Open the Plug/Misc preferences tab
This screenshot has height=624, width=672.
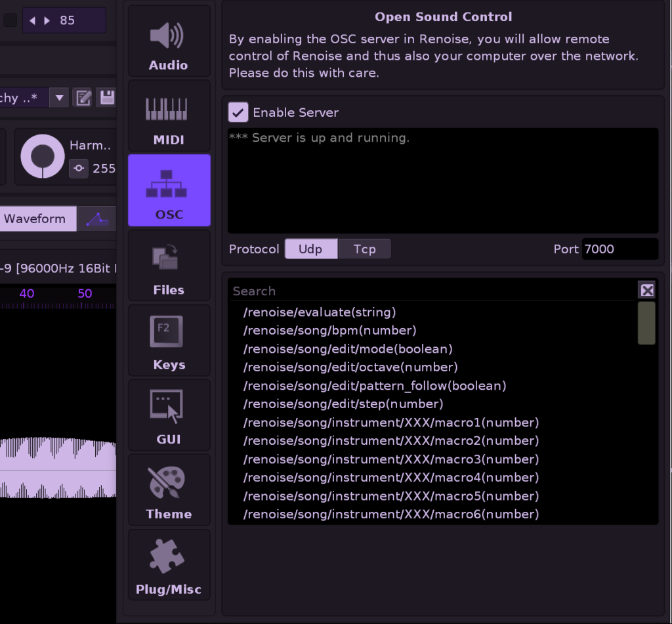169,565
